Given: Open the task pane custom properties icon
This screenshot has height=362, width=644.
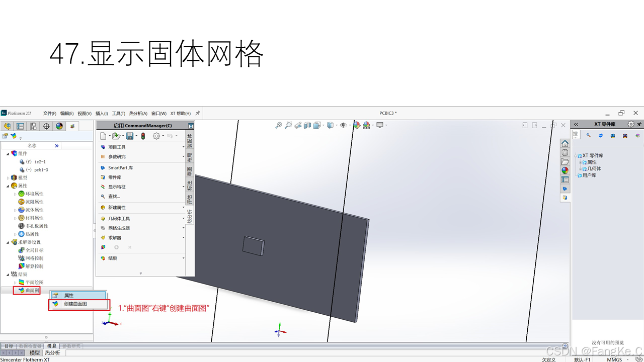Looking at the screenshot, I should coord(565,179).
